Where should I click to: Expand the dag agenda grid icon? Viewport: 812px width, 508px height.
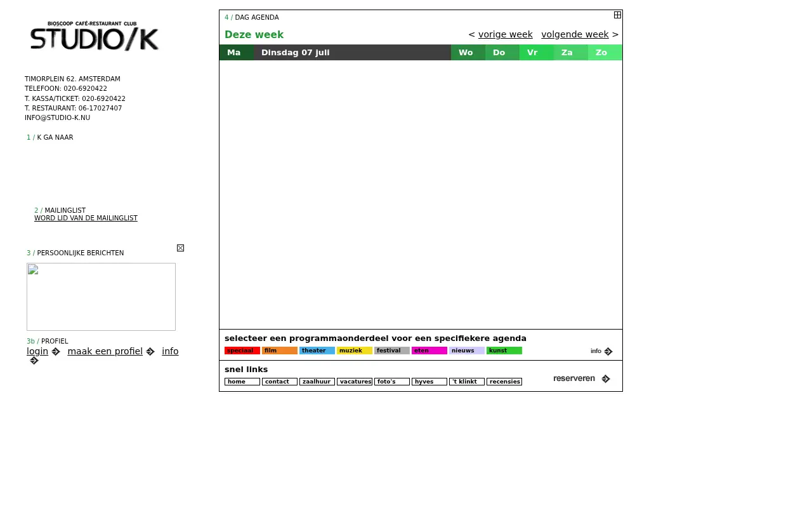(x=617, y=15)
